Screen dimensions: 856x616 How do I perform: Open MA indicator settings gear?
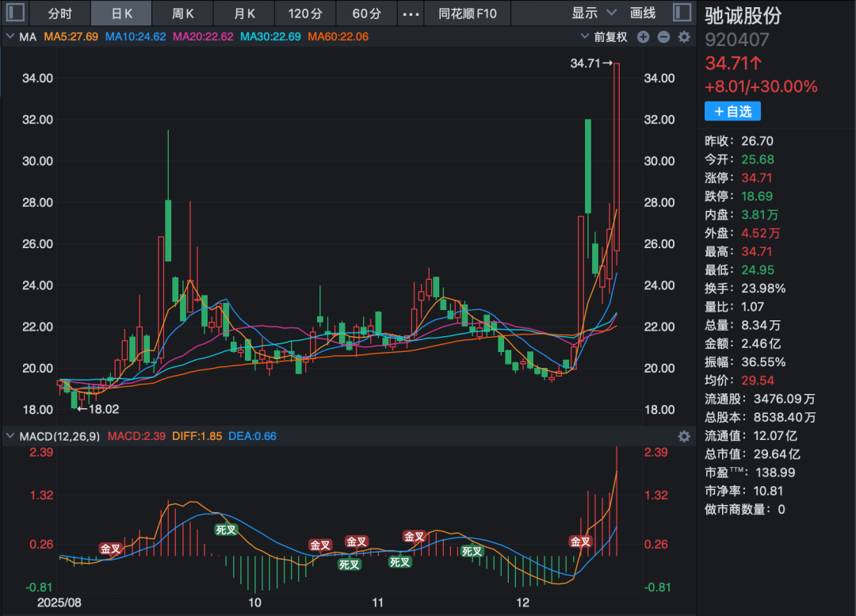click(683, 37)
